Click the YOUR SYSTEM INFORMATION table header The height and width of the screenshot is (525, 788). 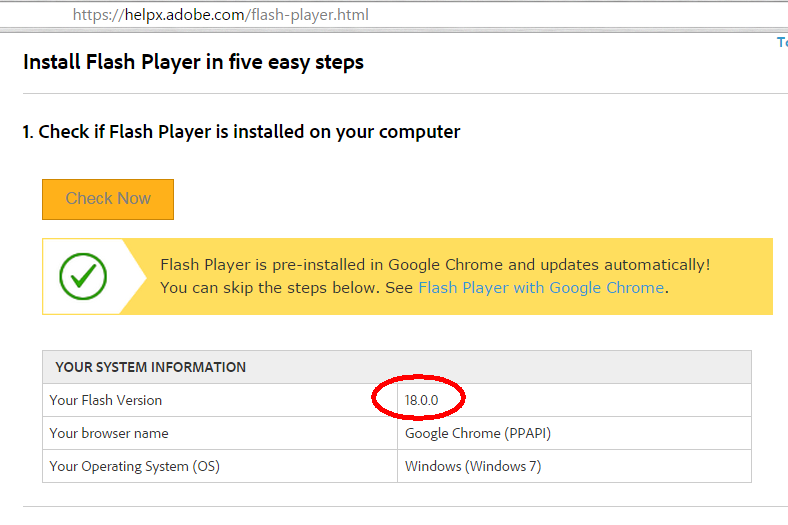(150, 367)
